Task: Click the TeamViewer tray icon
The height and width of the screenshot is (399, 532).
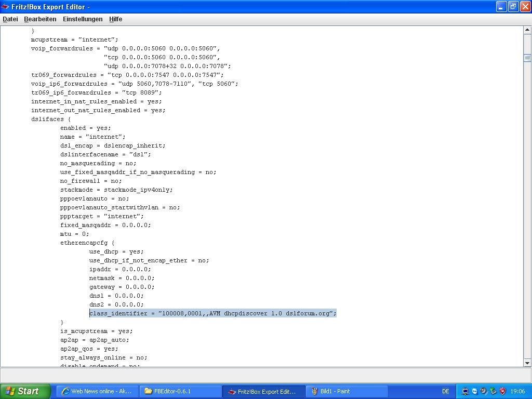Action: [474, 391]
